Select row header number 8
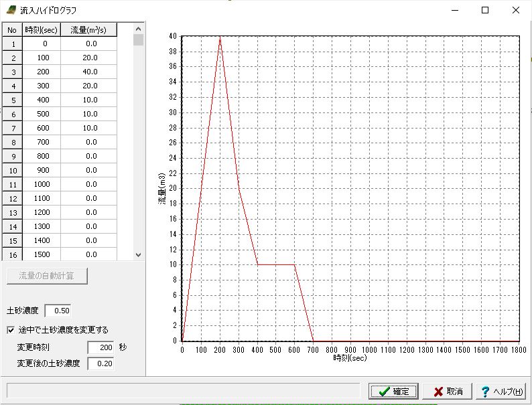Screen dimensions: 532x405 pyautogui.click(x=13, y=143)
